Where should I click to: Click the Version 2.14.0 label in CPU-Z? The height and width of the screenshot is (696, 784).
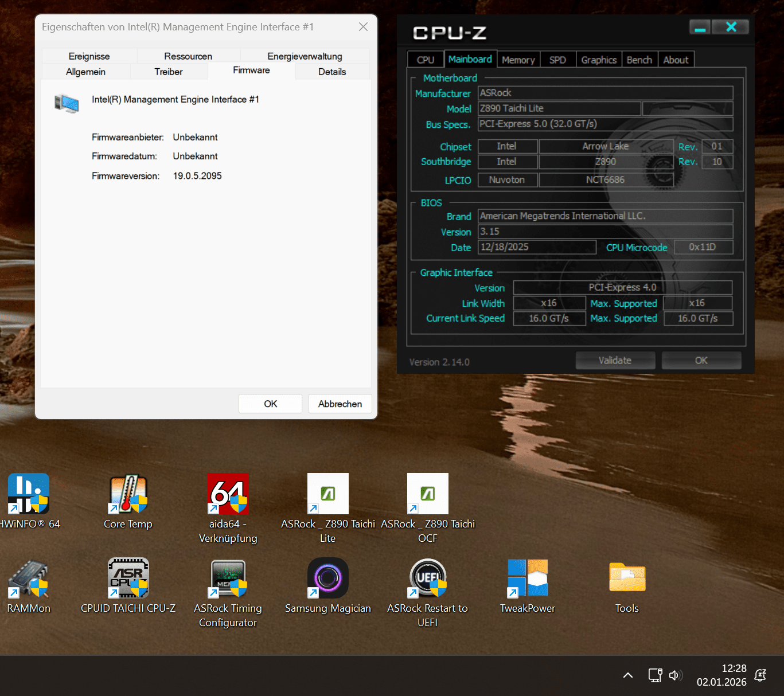439,362
